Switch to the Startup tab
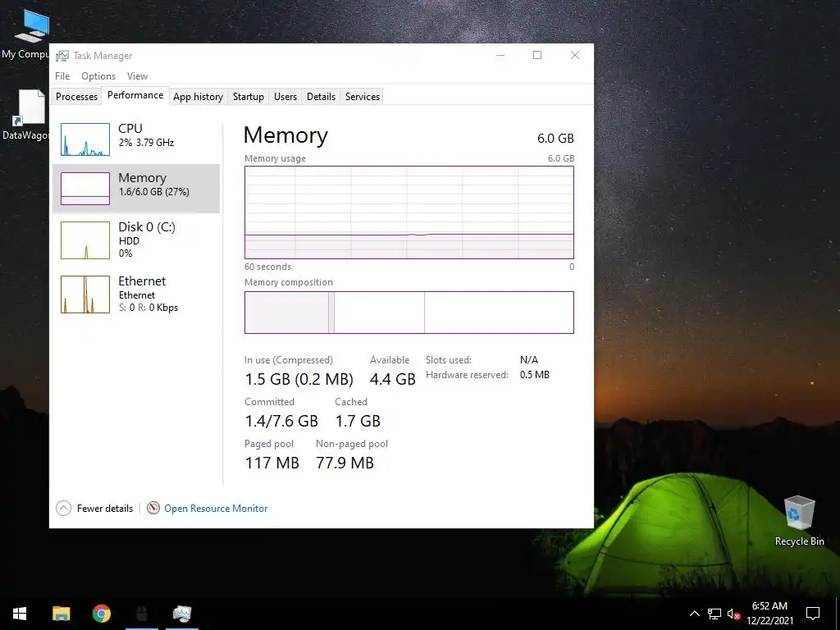Image resolution: width=840 pixels, height=630 pixels. pos(248,97)
